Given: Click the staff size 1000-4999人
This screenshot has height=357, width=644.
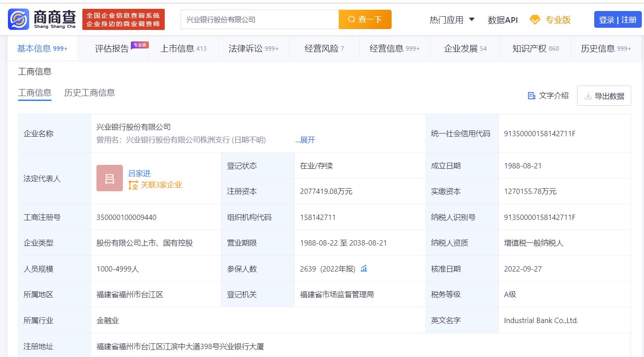Looking at the screenshot, I should (x=118, y=269).
